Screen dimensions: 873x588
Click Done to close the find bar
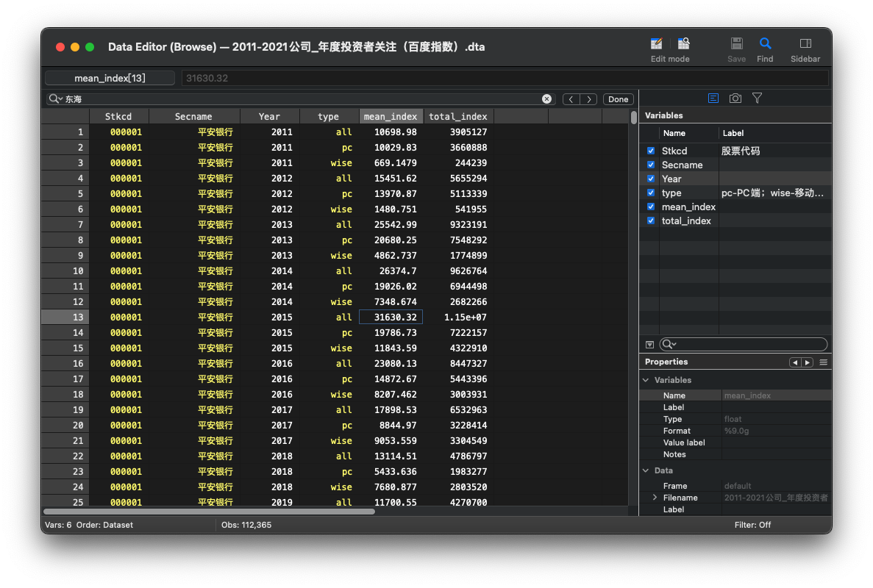click(618, 99)
